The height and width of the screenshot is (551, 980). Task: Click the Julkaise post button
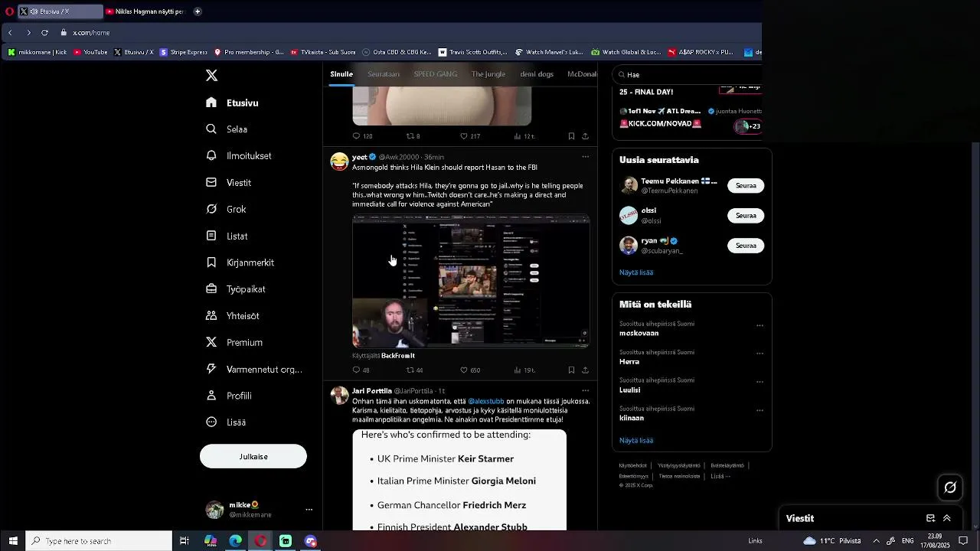click(x=253, y=457)
